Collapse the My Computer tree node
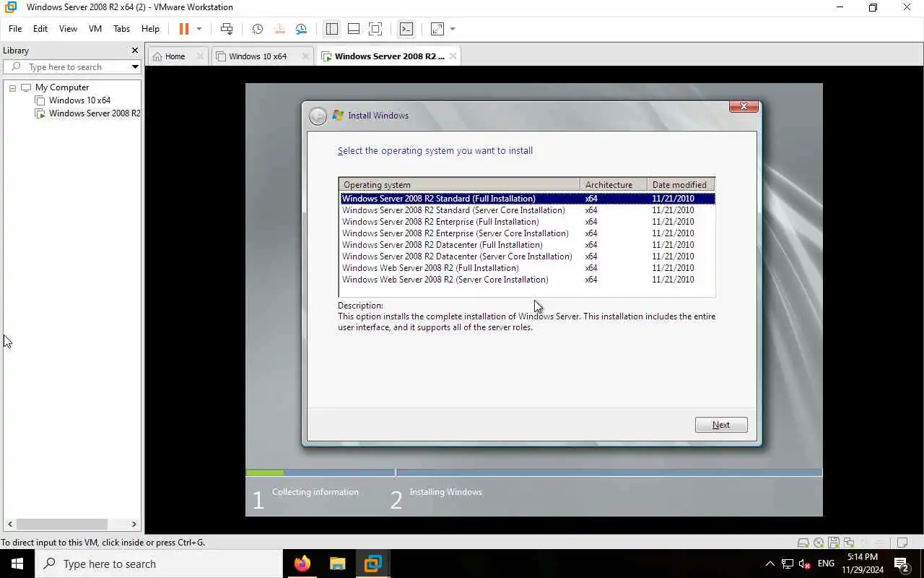 pos(12,87)
